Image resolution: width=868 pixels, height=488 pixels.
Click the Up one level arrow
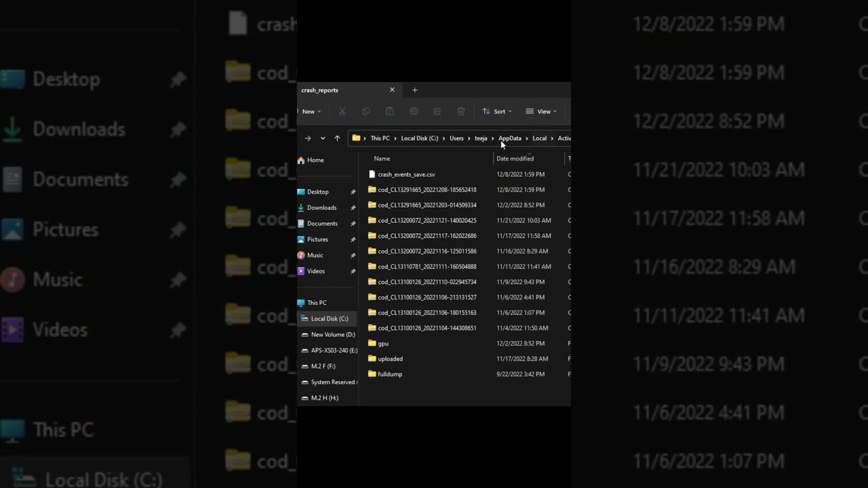[x=337, y=138]
